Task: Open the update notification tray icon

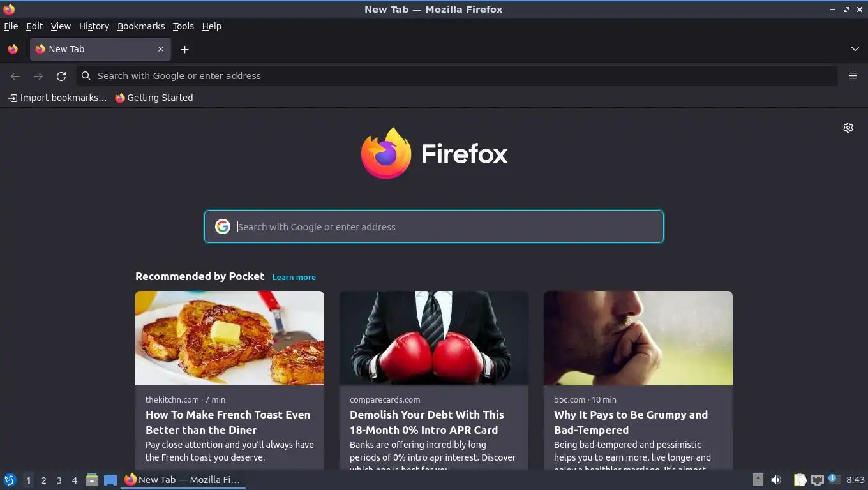Action: [x=834, y=479]
